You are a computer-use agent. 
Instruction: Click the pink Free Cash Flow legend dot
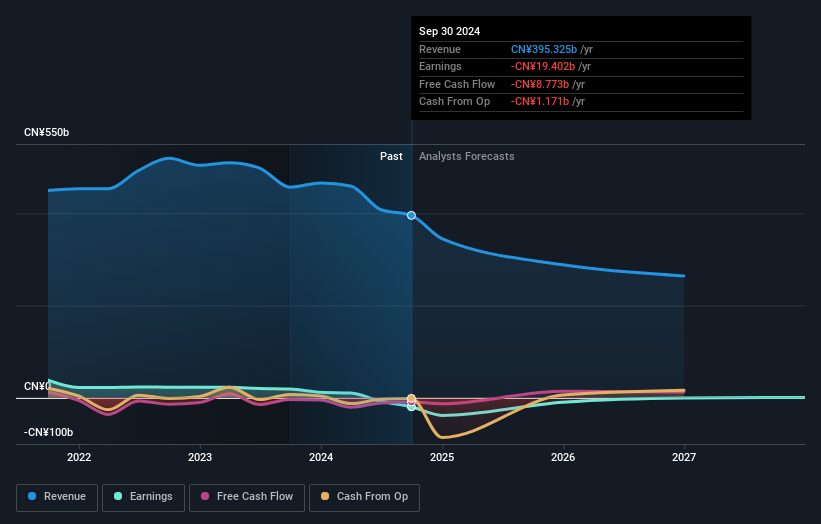coord(205,496)
